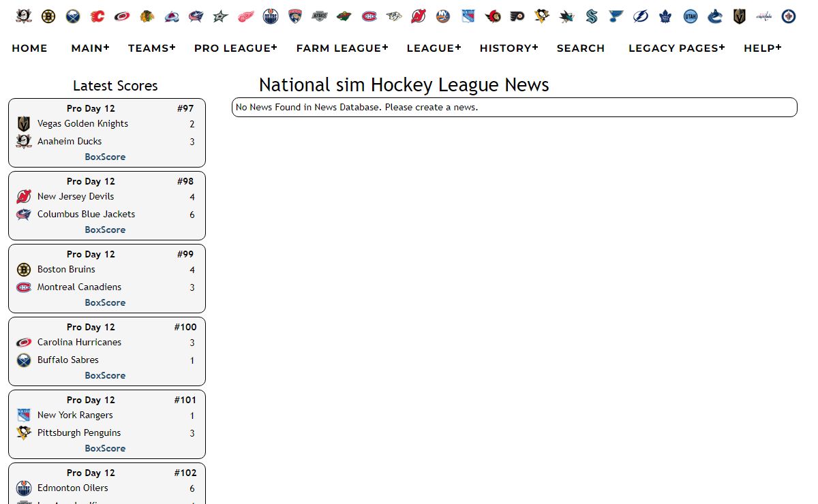Click the Montreal Canadiens logo in top strip
The width and height of the screenshot is (818, 504).
point(369,16)
